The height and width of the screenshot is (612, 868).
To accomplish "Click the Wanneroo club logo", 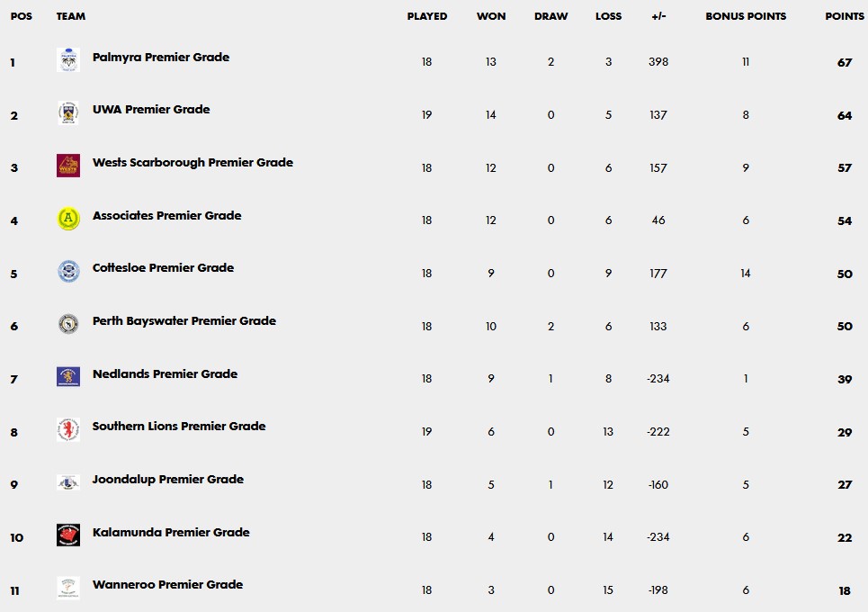I will (68, 588).
